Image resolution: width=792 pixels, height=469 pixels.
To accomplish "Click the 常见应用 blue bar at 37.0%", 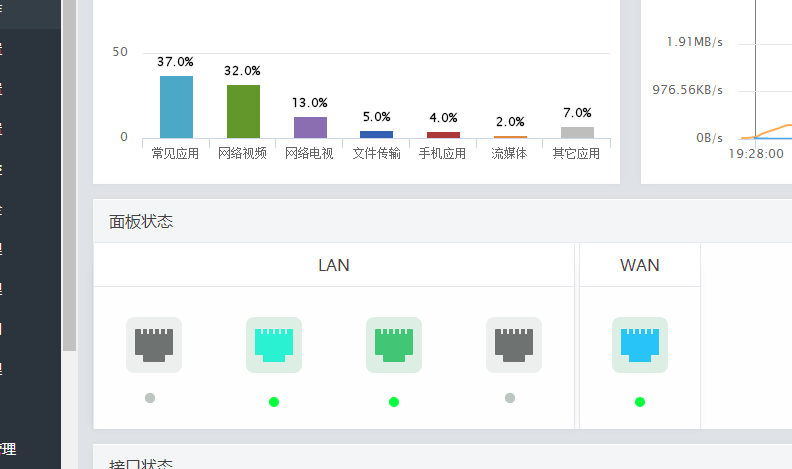I will [x=176, y=107].
